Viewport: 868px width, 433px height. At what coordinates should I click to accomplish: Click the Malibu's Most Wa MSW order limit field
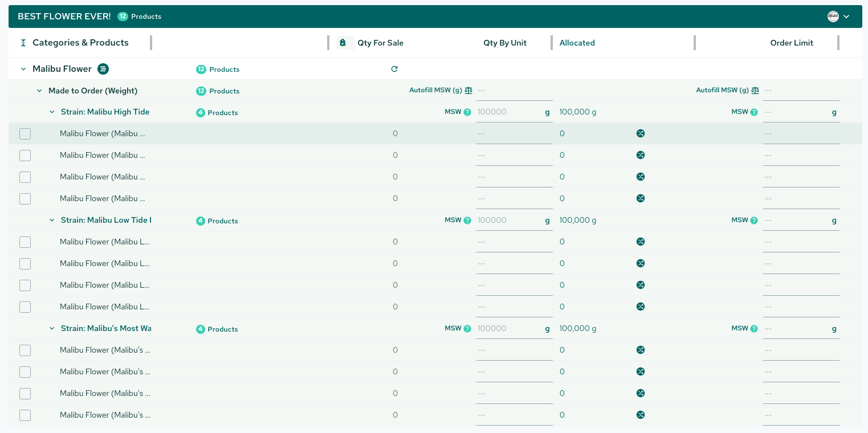tap(801, 329)
